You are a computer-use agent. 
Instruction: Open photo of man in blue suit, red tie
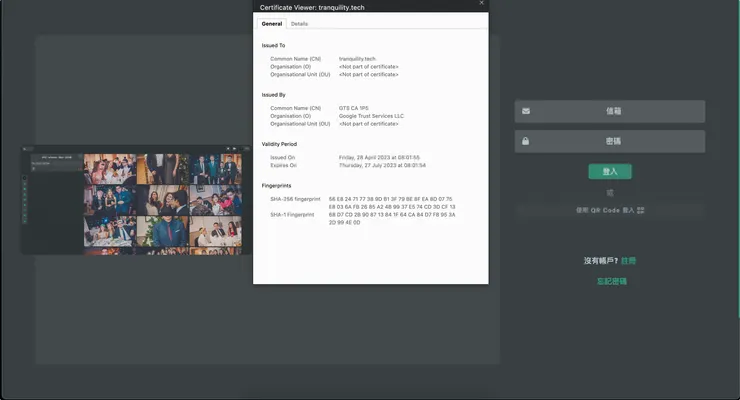[163, 231]
